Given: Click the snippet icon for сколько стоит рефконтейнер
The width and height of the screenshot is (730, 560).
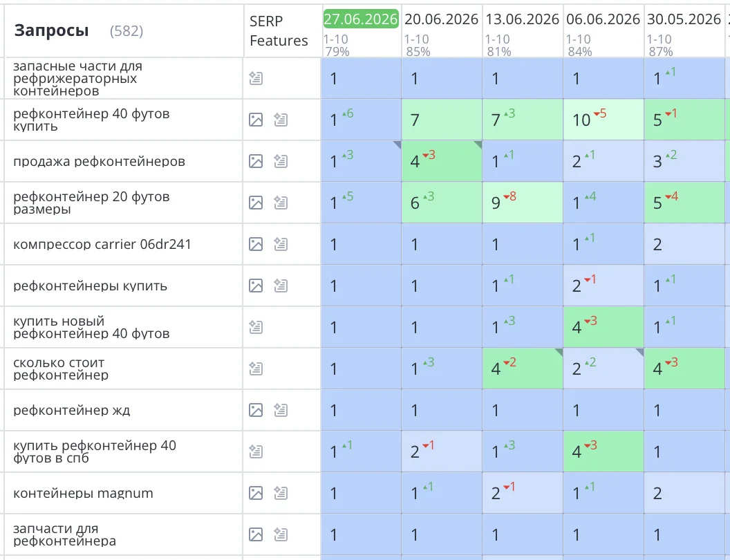Looking at the screenshot, I should pyautogui.click(x=256, y=368).
